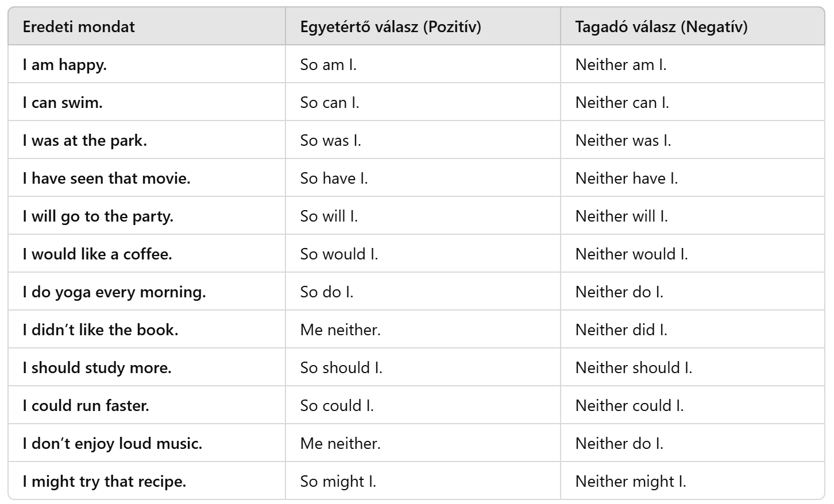
Task: Click the 'Eredeti mondat' column header
Action: 79,27
